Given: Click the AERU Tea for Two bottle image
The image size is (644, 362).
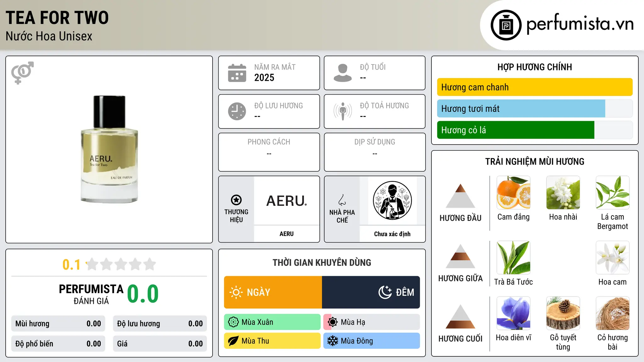Looking at the screenshot, I should point(109,149).
